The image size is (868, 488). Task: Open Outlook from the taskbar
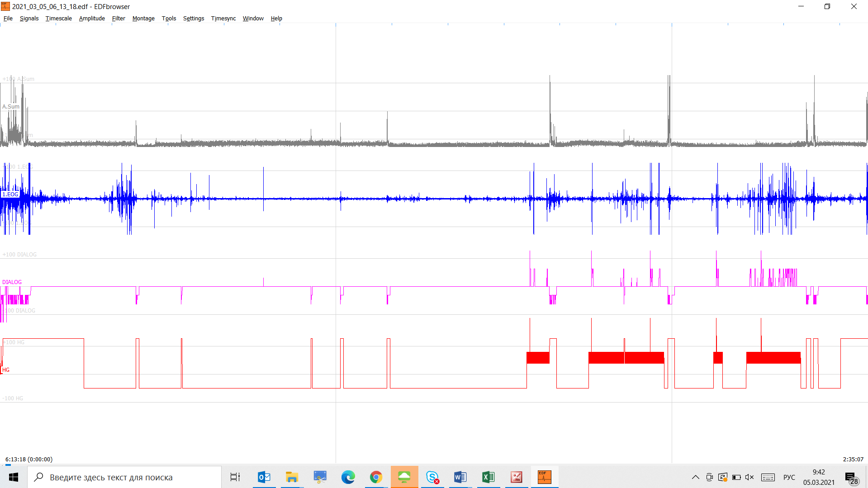[264, 477]
